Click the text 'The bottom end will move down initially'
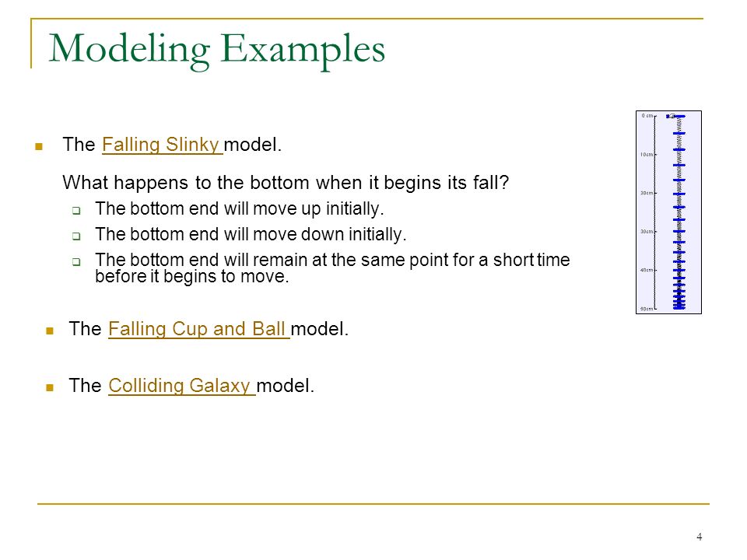The height and width of the screenshot is (560, 747). 251,234
